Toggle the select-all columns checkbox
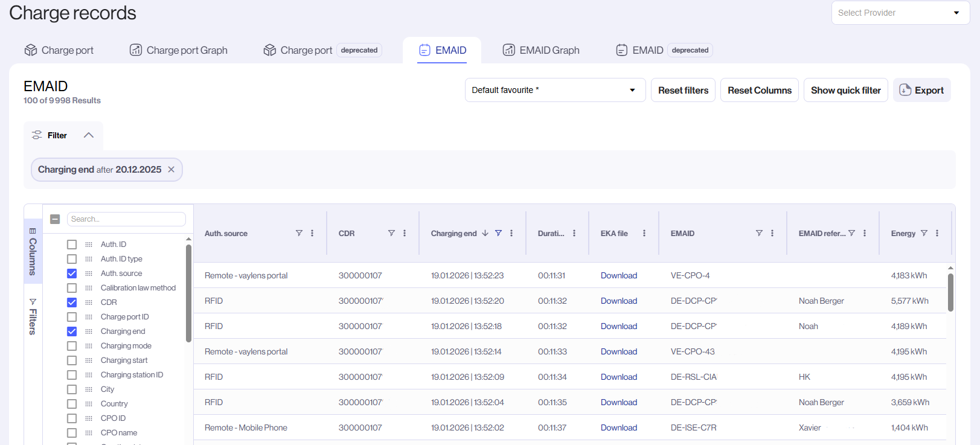The width and height of the screenshot is (980, 445). (55, 219)
